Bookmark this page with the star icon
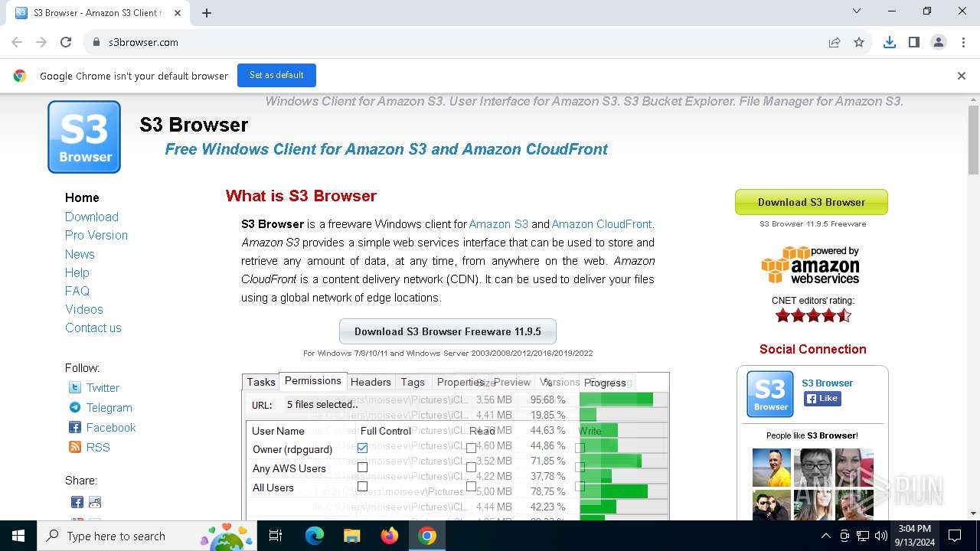 (859, 42)
